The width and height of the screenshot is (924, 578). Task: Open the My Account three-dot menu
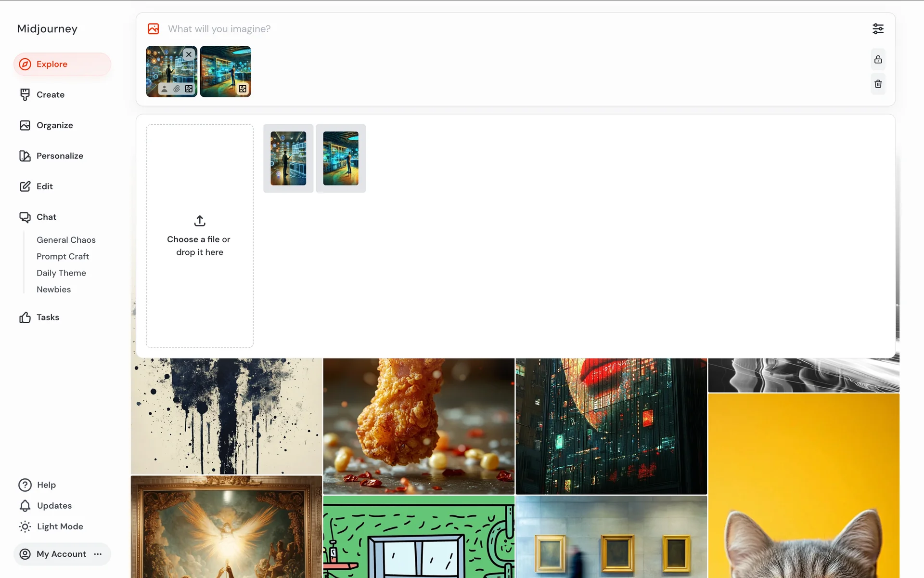pos(98,554)
